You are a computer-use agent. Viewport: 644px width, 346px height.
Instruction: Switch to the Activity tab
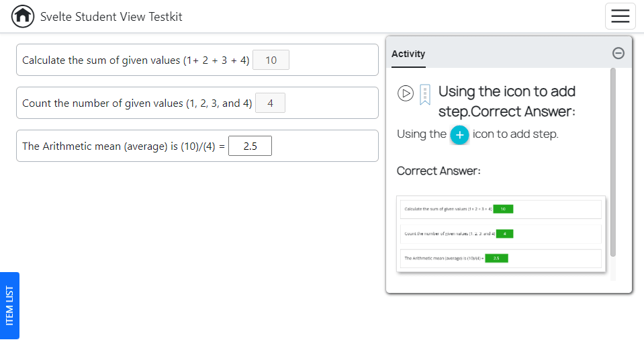point(408,54)
